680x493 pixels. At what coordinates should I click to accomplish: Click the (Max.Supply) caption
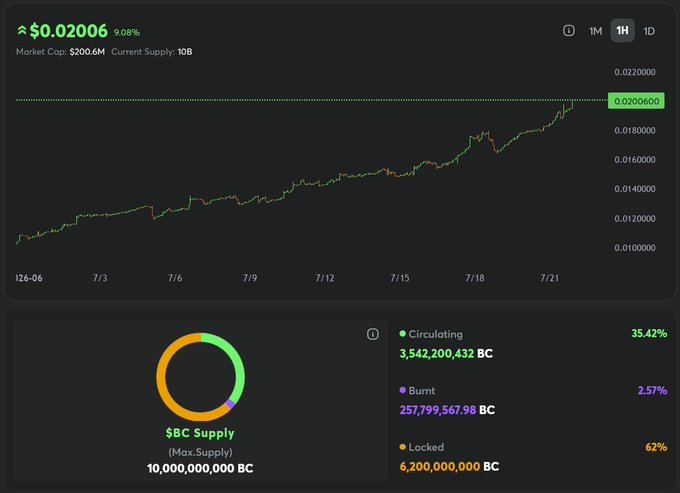(x=200, y=452)
